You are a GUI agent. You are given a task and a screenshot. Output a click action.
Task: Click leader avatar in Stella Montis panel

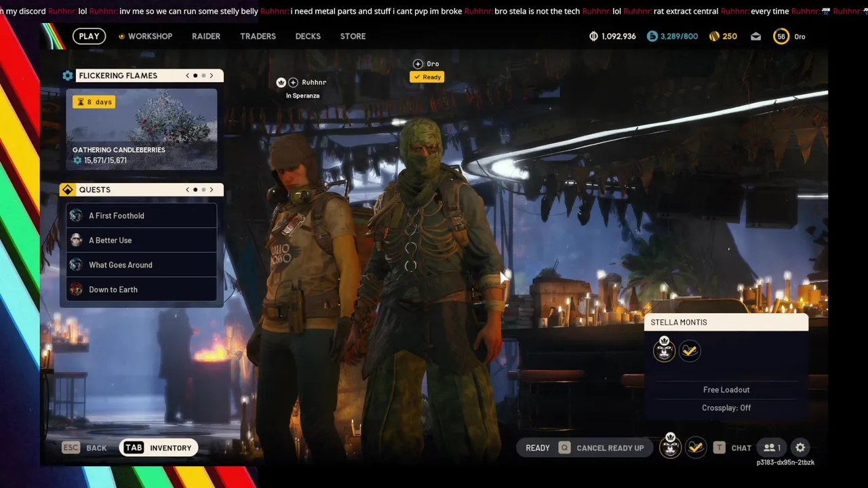click(665, 350)
